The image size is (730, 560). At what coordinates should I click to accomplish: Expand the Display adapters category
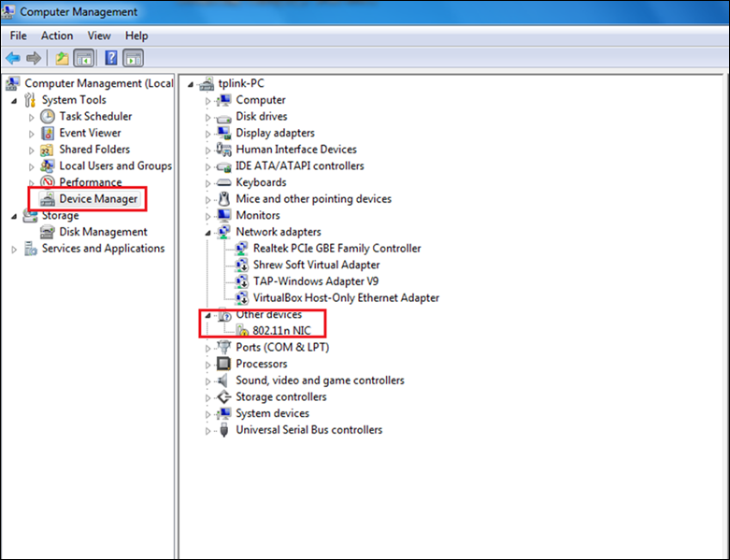(x=208, y=134)
